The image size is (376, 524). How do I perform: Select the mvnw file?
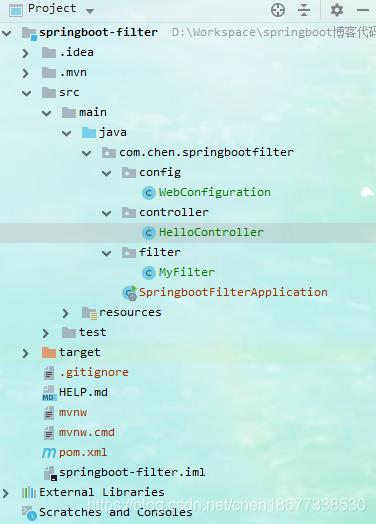(x=73, y=412)
